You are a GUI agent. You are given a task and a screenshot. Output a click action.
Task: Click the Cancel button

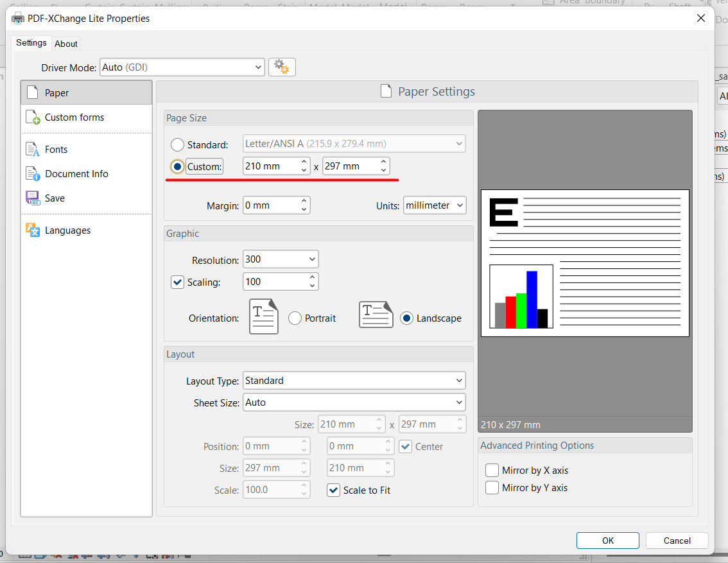tap(677, 541)
